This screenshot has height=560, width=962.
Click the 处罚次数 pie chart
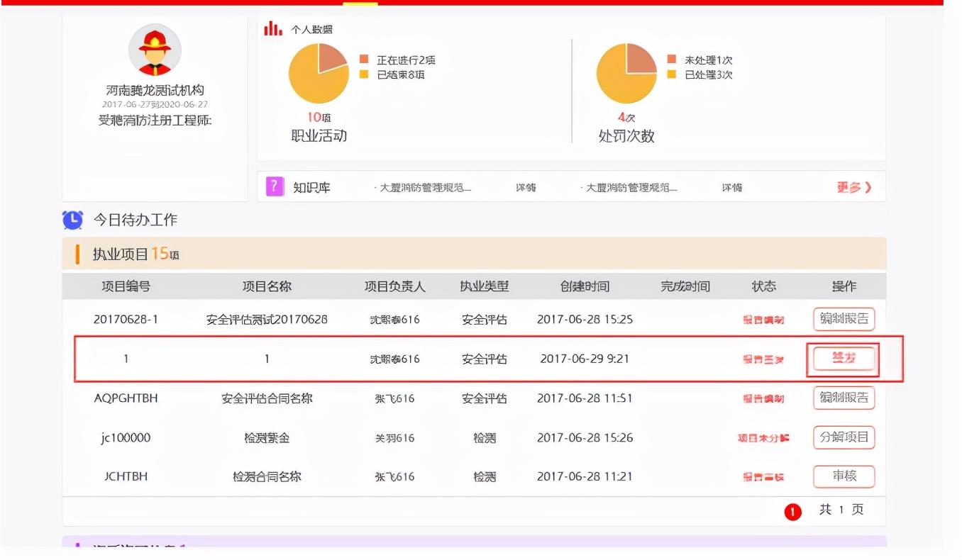pos(626,74)
